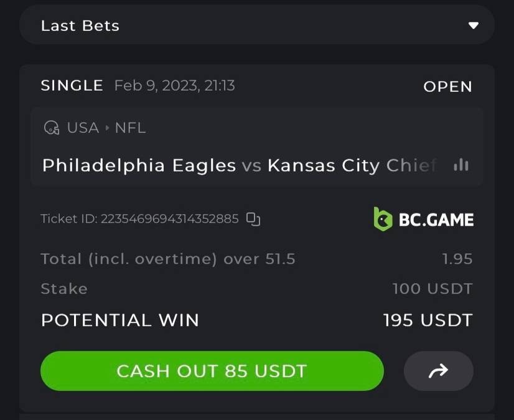The height and width of the screenshot is (420, 514).
Task: Tap the 100 USDT stake amount
Action: point(432,289)
